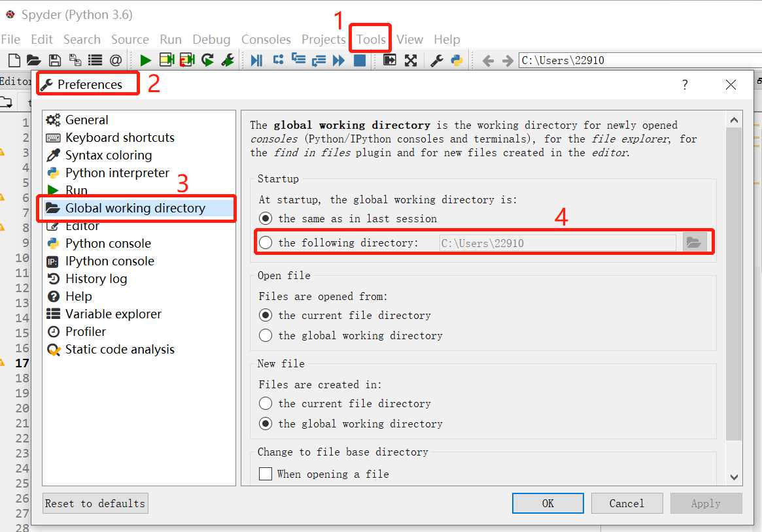The image size is (762, 532).
Task: Click the Open file folder toolbar icon
Action: coord(33,60)
